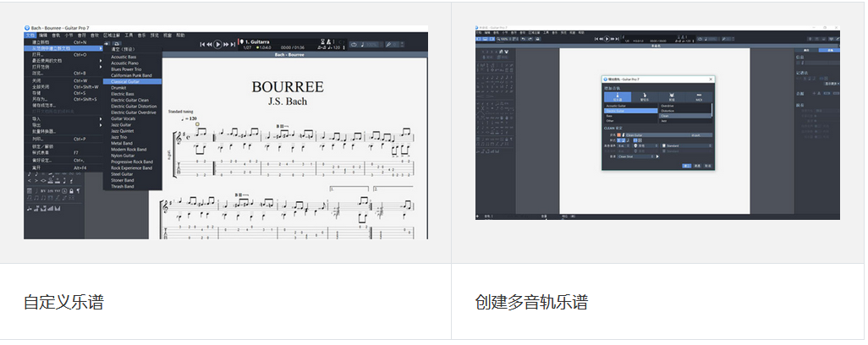
Task: Expand the 导入 submenu
Action: click(63, 119)
